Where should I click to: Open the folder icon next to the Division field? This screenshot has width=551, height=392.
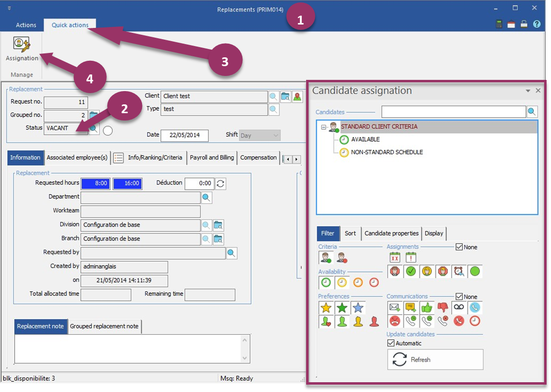218,225
